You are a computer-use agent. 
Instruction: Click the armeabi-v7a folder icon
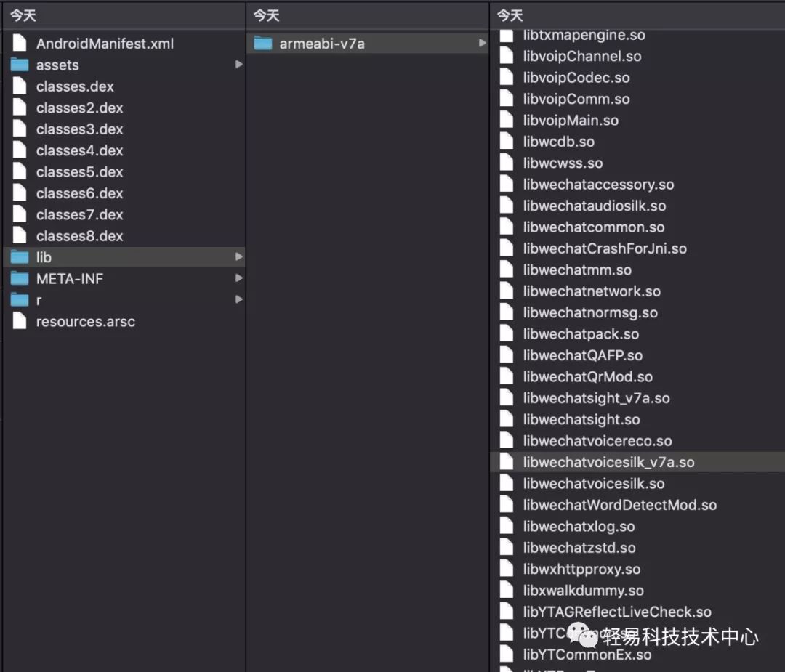263,44
